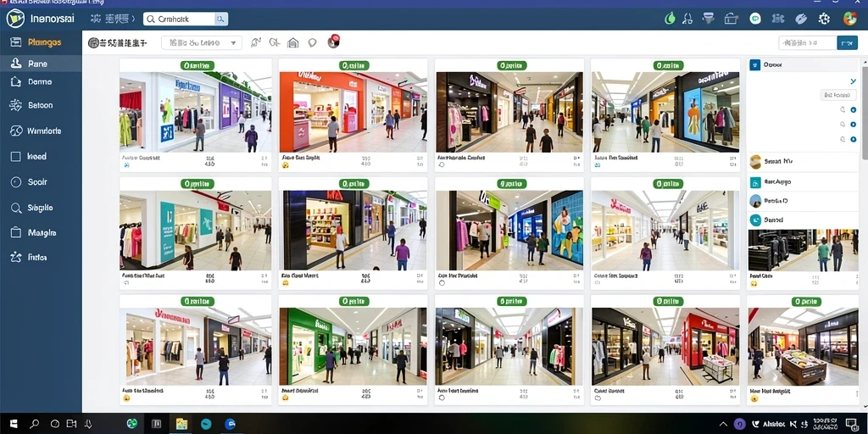Toggle third blue radio dot in right panel
This screenshot has width=868, height=434.
[x=853, y=140]
